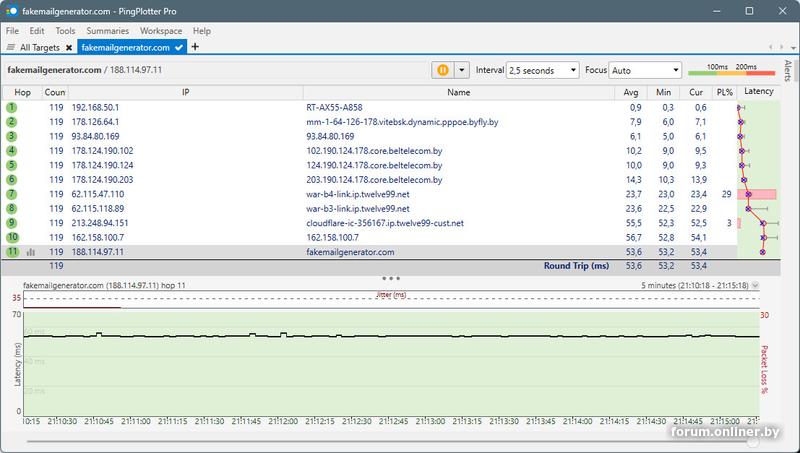Click the graph icon beside hop 11

[30, 252]
